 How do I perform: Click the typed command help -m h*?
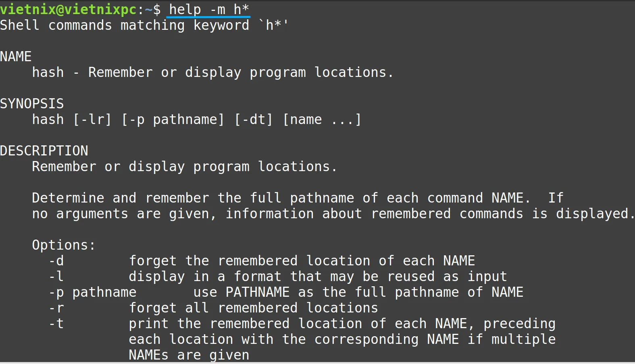tap(209, 9)
